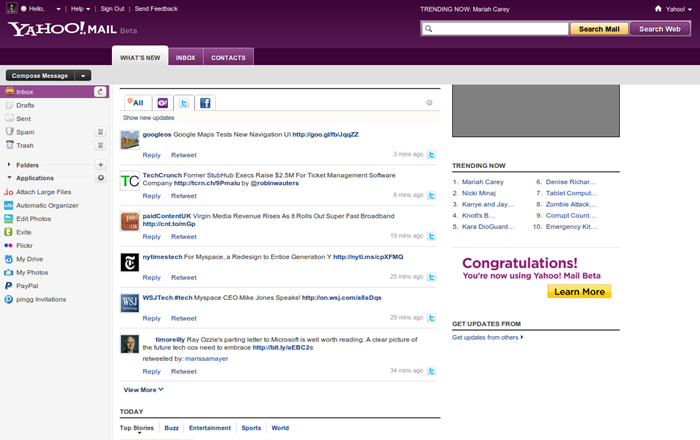
Task: Open updates settings gear icon
Action: [429, 103]
